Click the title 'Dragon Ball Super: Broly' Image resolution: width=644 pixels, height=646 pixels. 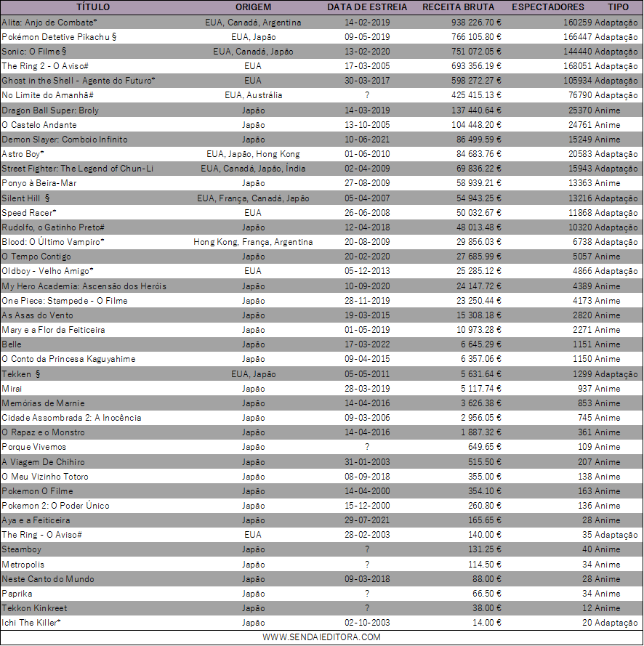coord(50,110)
